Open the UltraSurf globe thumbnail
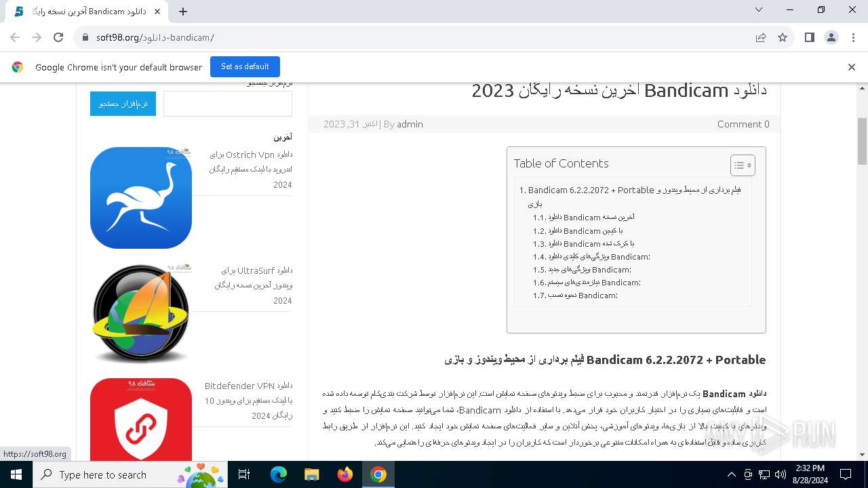Viewport: 868px width, 488px height. pyautogui.click(x=141, y=314)
